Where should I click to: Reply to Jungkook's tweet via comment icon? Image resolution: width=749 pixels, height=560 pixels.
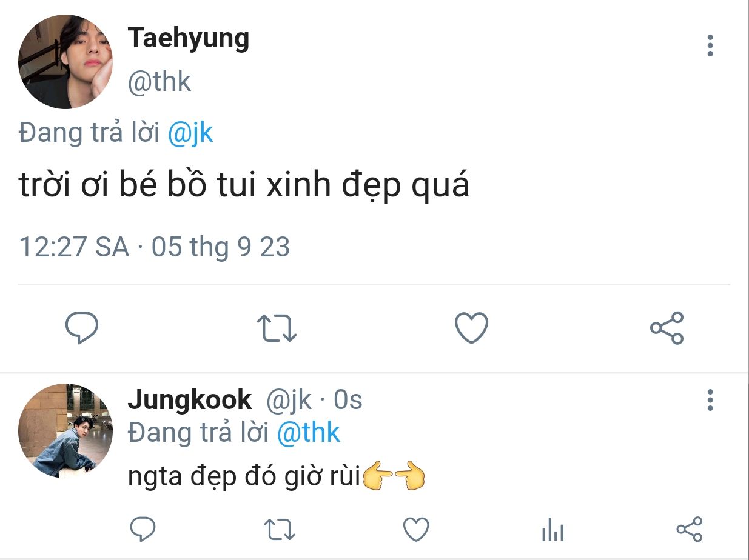(x=143, y=529)
